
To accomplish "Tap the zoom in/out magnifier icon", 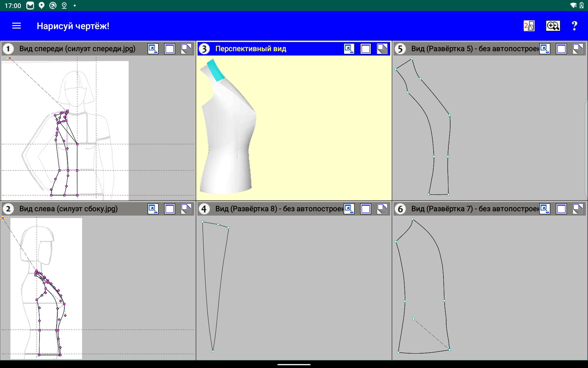I will click(x=553, y=26).
